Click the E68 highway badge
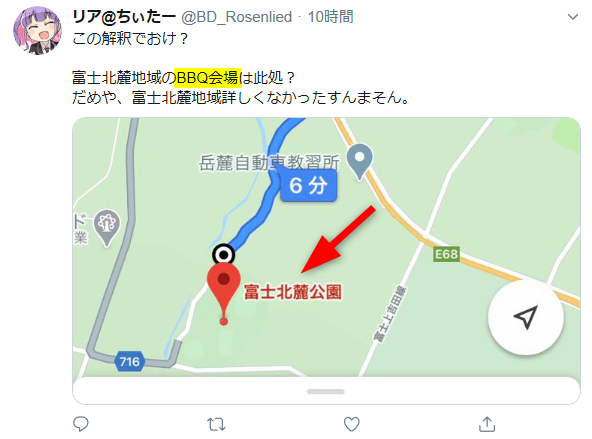Viewport: 592px width, 439px height. point(446,254)
